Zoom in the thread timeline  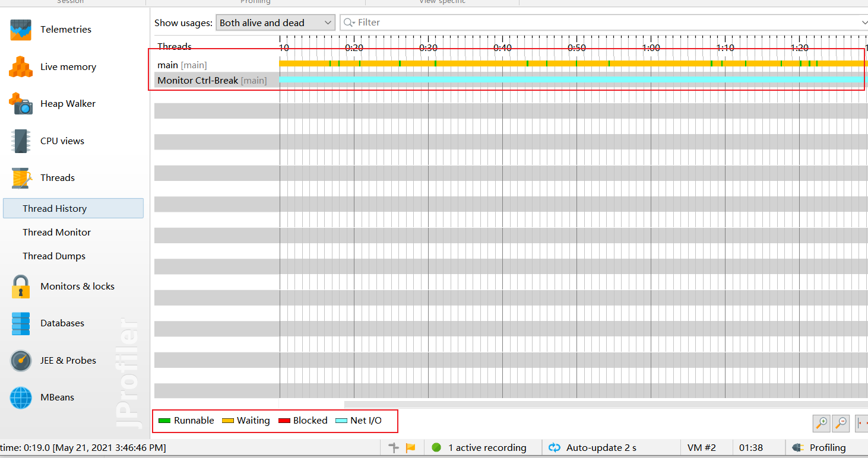(821, 423)
